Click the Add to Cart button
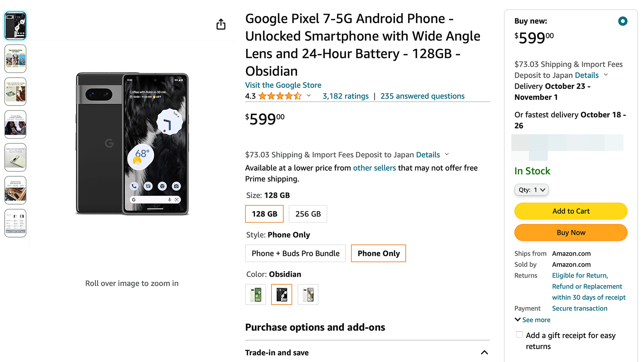 pyautogui.click(x=571, y=211)
